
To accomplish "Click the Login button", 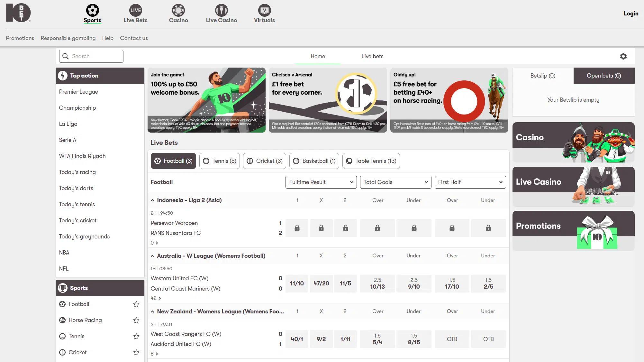I will coord(631,14).
